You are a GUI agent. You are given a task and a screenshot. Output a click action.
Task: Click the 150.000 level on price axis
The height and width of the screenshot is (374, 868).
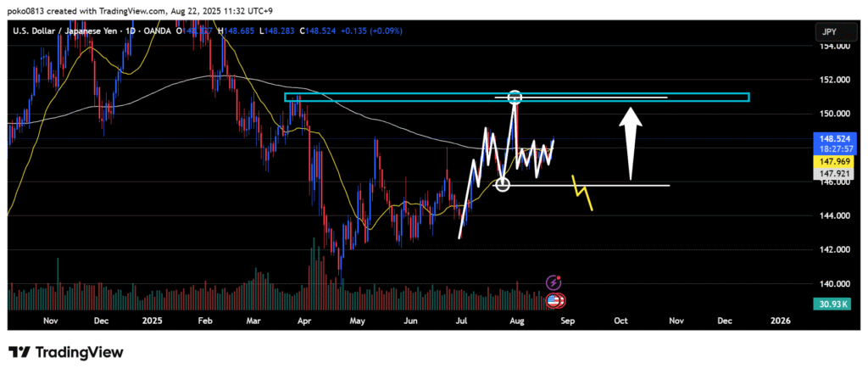pyautogui.click(x=832, y=114)
